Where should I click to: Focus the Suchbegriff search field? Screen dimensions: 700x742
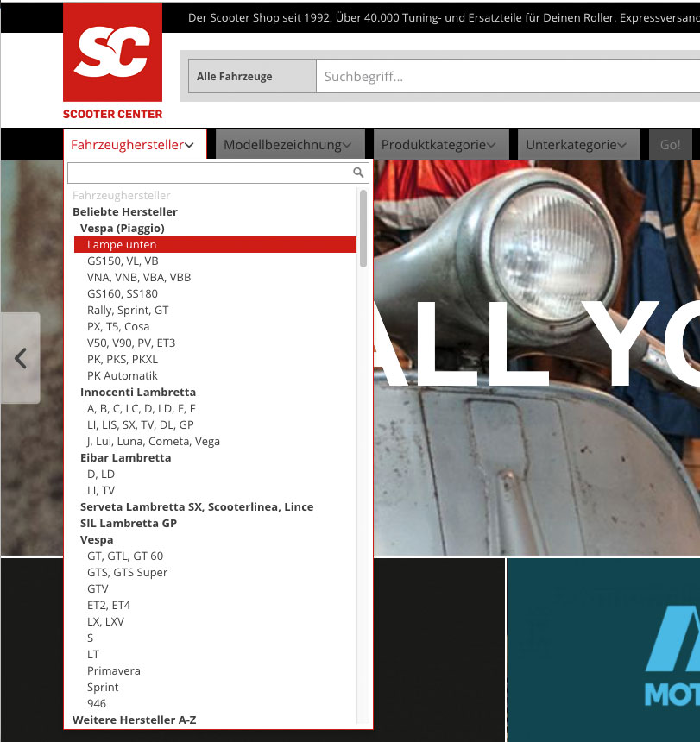tap(508, 76)
